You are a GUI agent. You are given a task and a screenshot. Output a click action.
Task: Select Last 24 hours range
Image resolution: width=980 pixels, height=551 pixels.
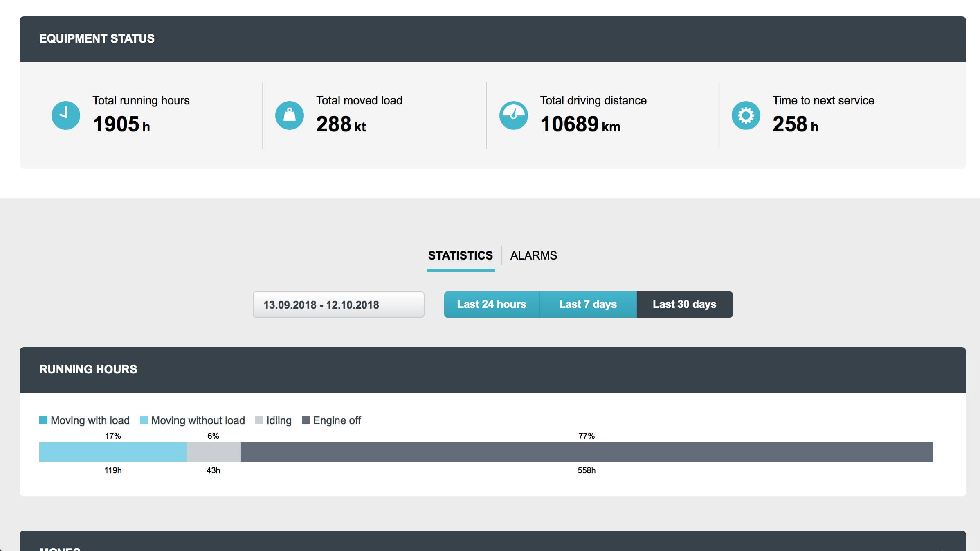[x=492, y=304]
